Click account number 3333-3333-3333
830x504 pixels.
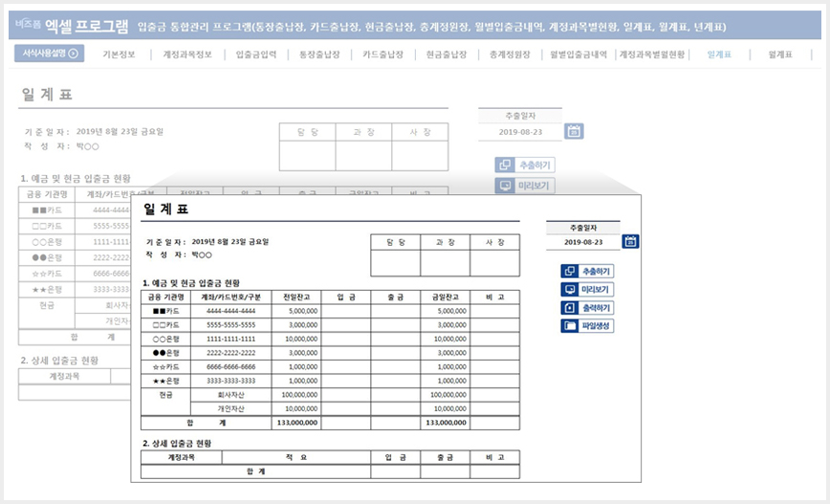tap(230, 381)
